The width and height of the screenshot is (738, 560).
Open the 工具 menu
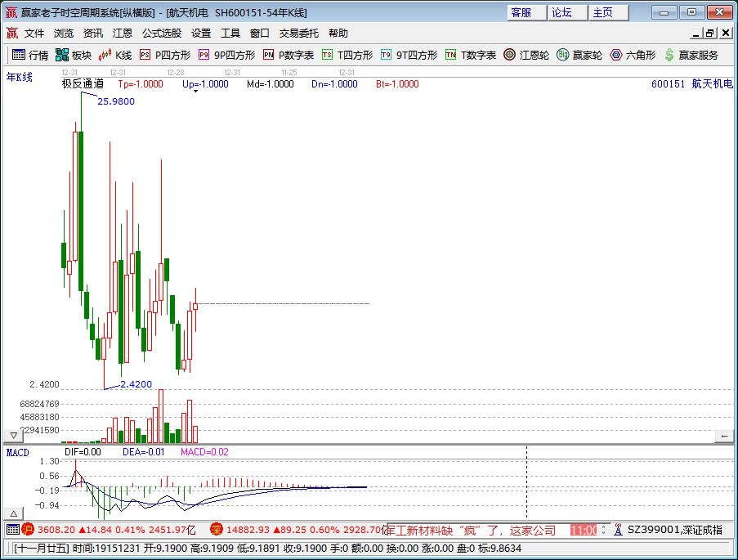coord(230,33)
